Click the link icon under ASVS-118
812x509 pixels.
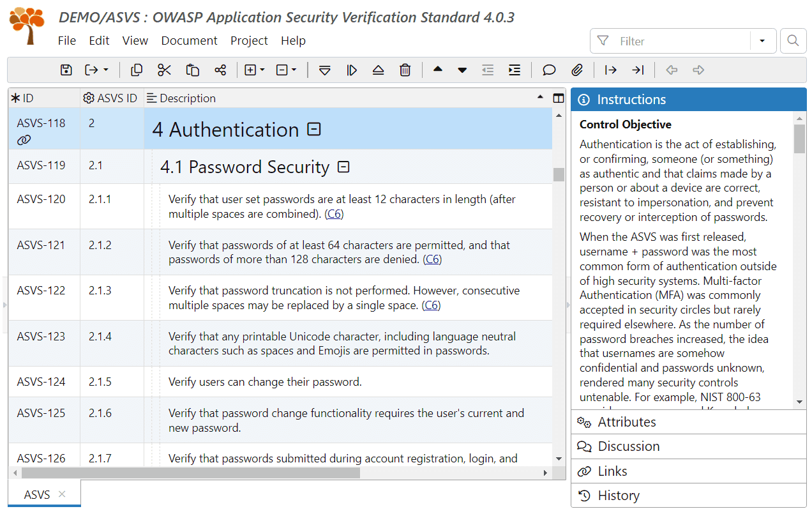point(24,140)
